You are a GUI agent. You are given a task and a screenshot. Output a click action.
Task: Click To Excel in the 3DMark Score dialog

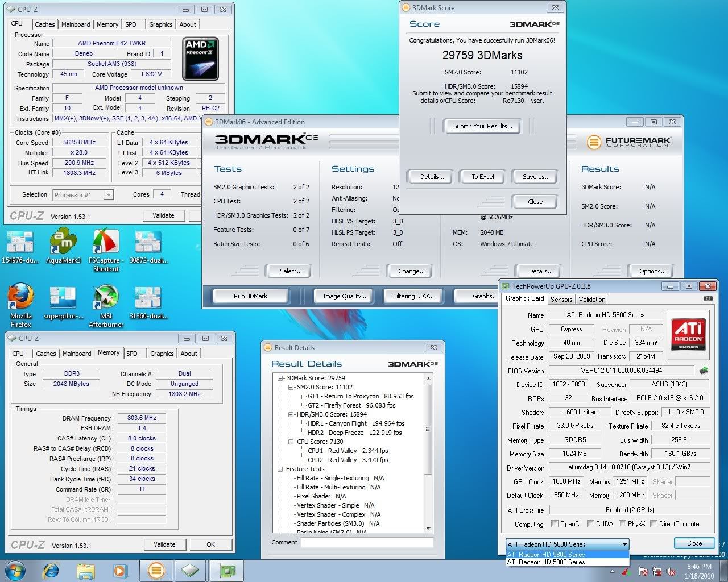(x=482, y=177)
